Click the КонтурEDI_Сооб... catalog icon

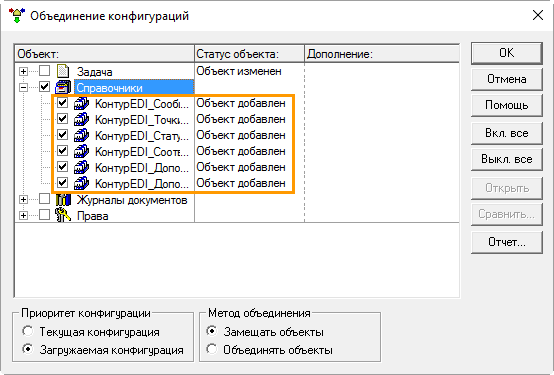tap(82, 103)
